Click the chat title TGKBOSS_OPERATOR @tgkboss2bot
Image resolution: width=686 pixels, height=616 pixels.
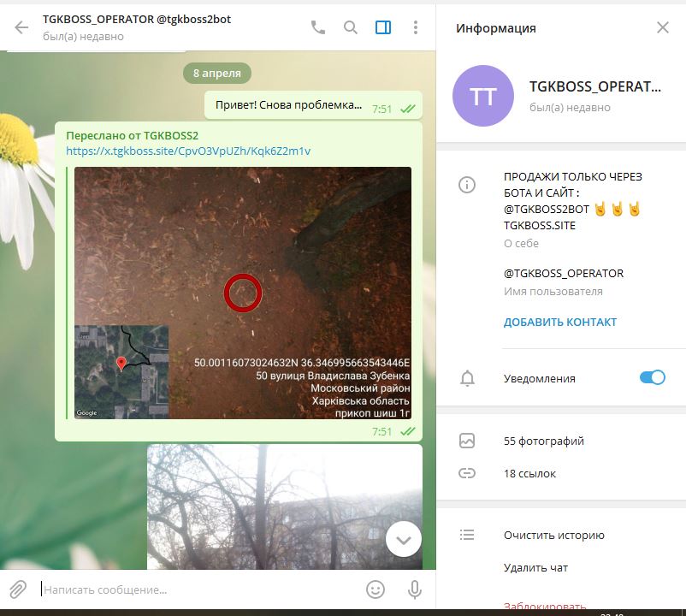pyautogui.click(x=137, y=19)
